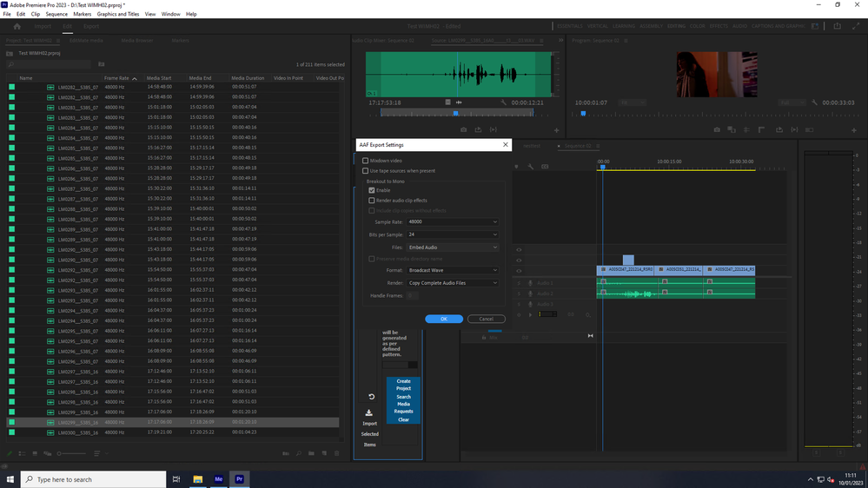Screen dimensions: 868x488
Task: Click the EditMate Clear button
Action: (403, 420)
